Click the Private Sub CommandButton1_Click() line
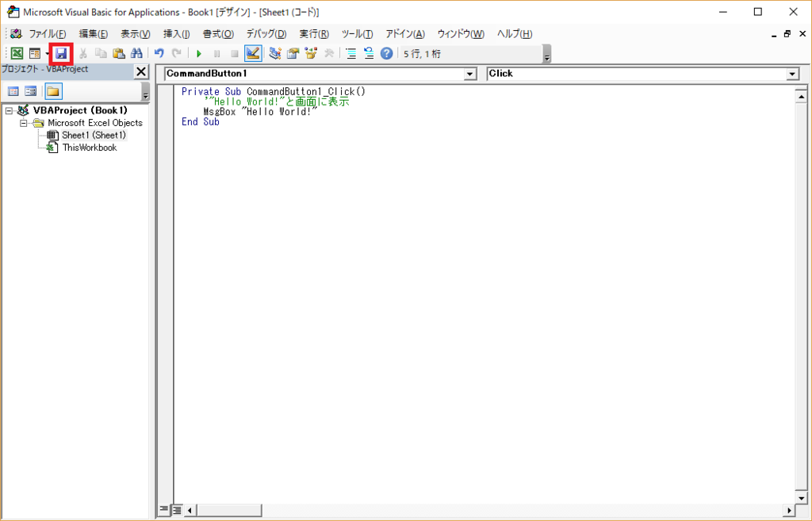 (274, 92)
